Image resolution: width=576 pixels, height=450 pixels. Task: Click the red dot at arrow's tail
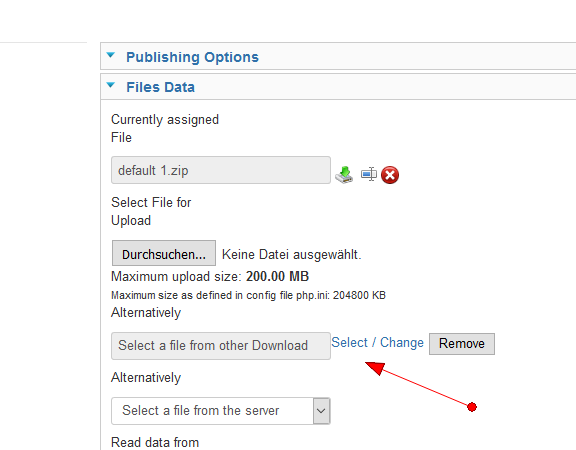(x=472, y=407)
